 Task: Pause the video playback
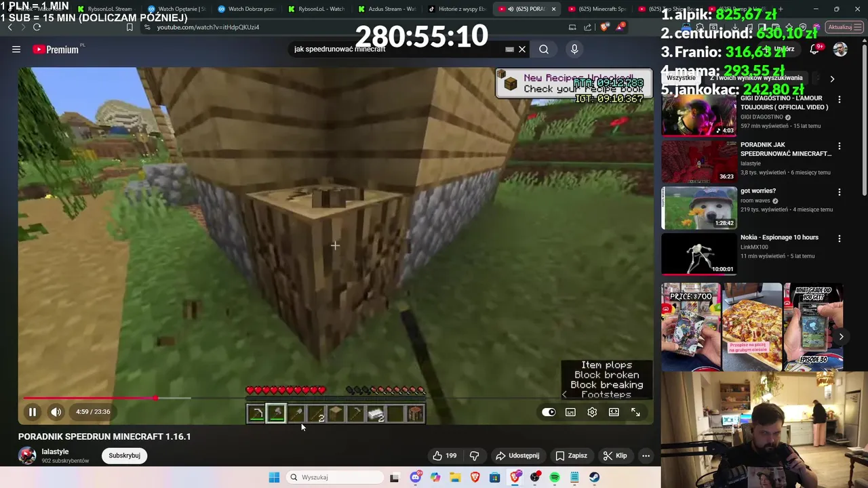(x=32, y=411)
